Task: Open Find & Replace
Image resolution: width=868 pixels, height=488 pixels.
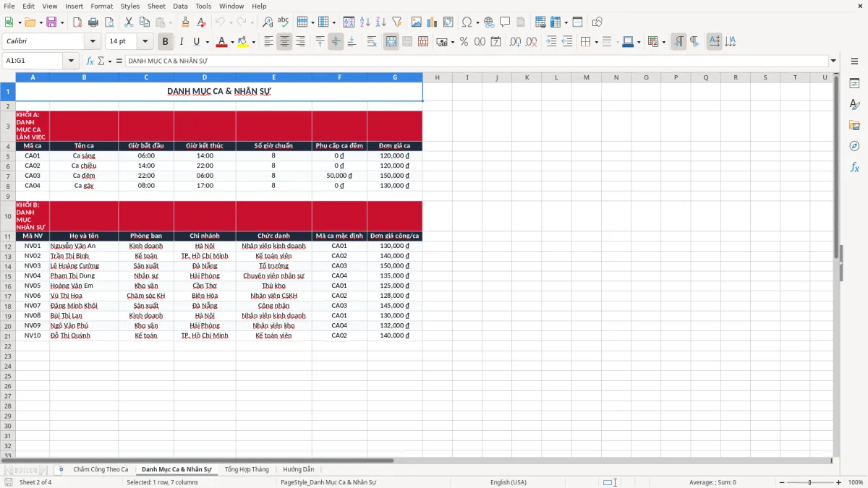Action: 268,22
